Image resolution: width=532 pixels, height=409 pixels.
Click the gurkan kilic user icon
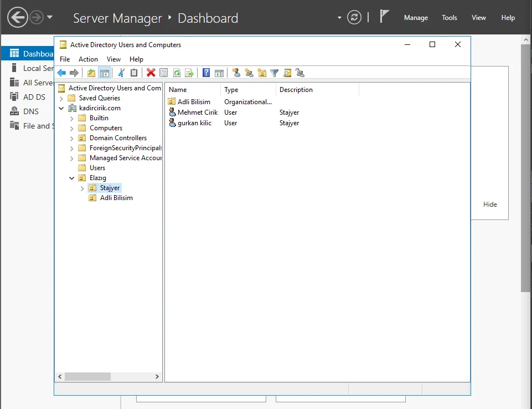pyautogui.click(x=172, y=122)
